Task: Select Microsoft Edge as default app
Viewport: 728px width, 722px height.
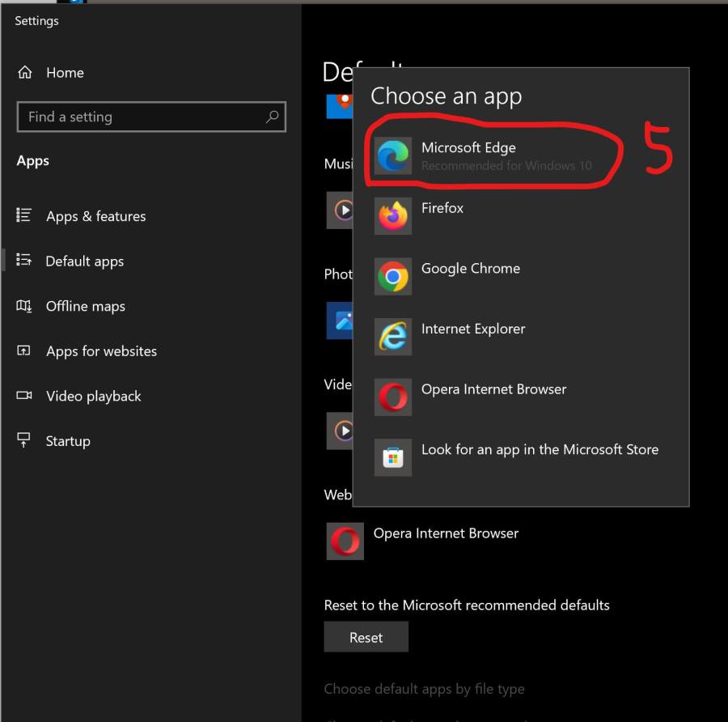Action: coord(468,148)
